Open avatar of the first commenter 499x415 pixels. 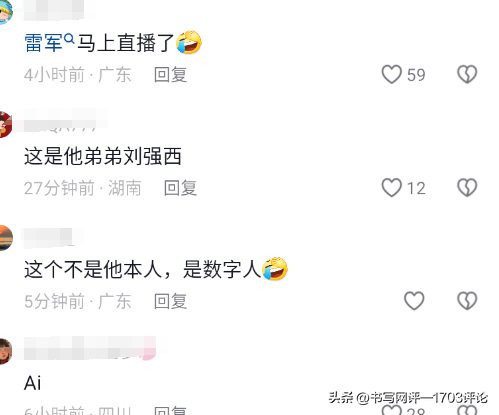point(6,12)
